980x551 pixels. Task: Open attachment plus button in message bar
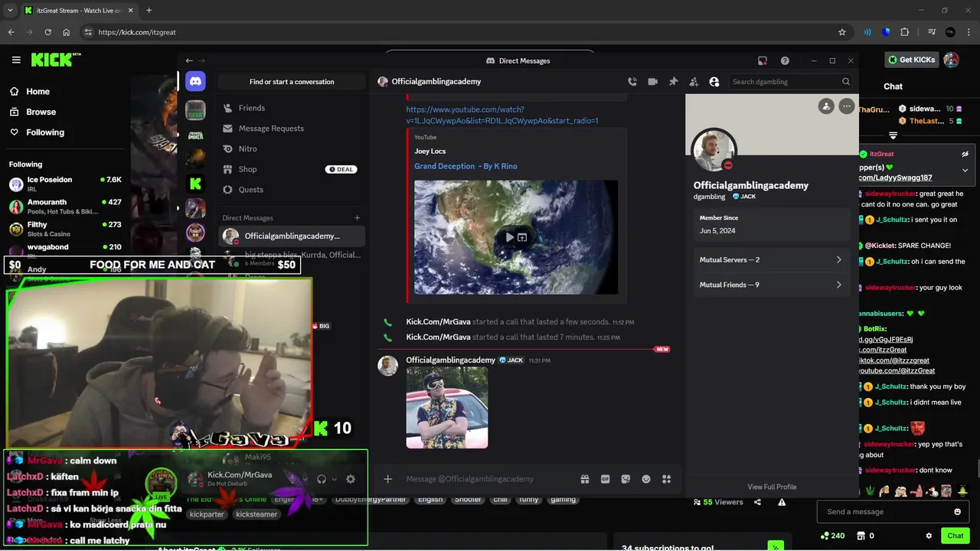click(388, 479)
